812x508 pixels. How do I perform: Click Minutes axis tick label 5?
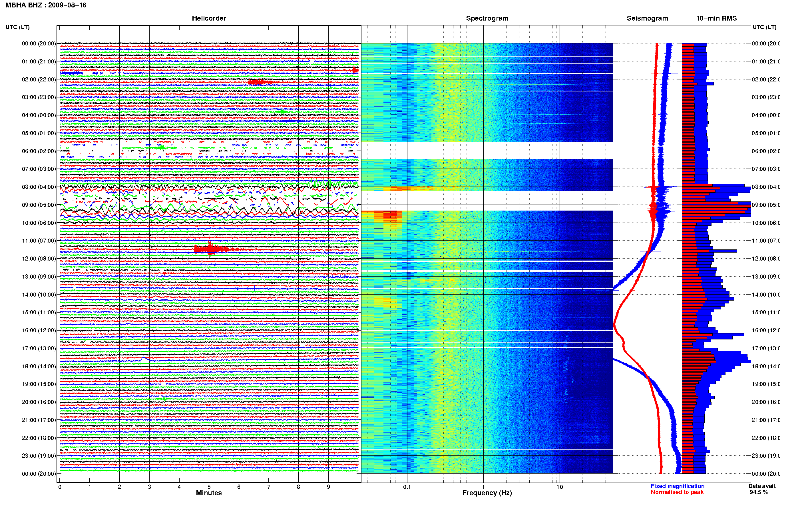tap(209, 487)
